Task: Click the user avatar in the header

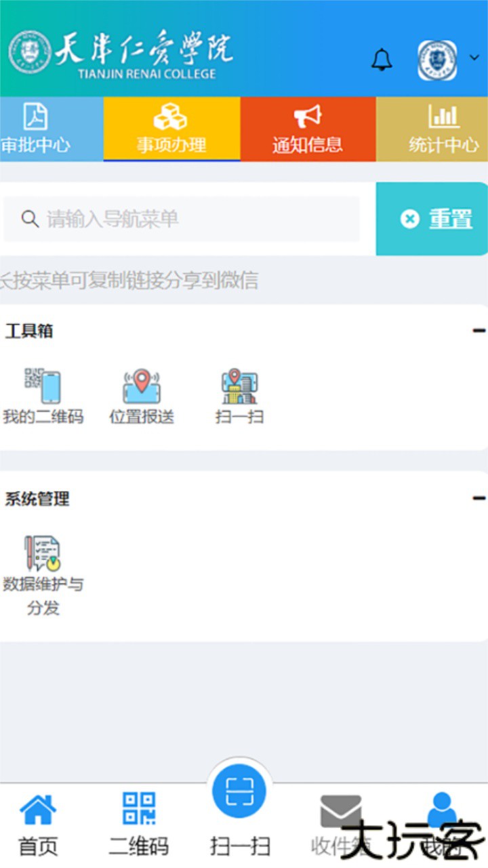Action: [x=437, y=60]
